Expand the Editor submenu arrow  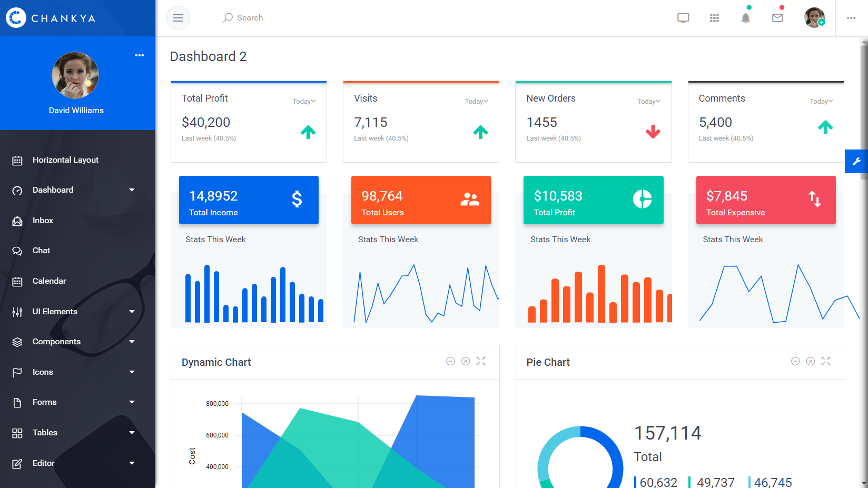click(132, 463)
